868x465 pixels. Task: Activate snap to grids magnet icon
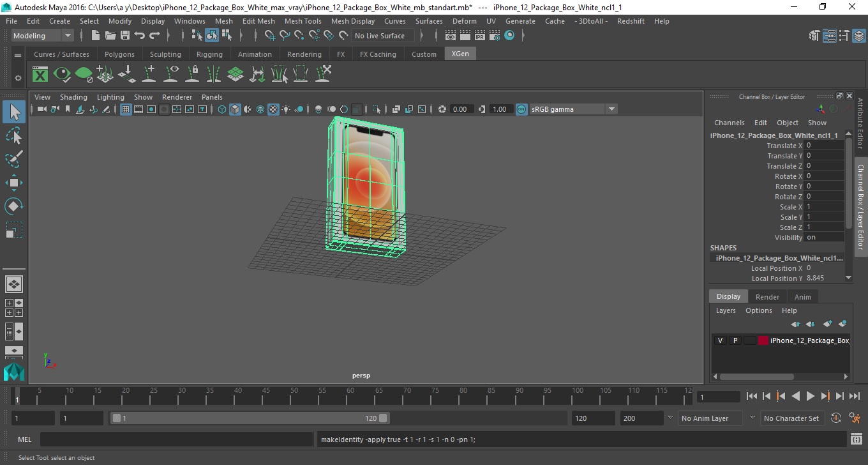tap(269, 36)
